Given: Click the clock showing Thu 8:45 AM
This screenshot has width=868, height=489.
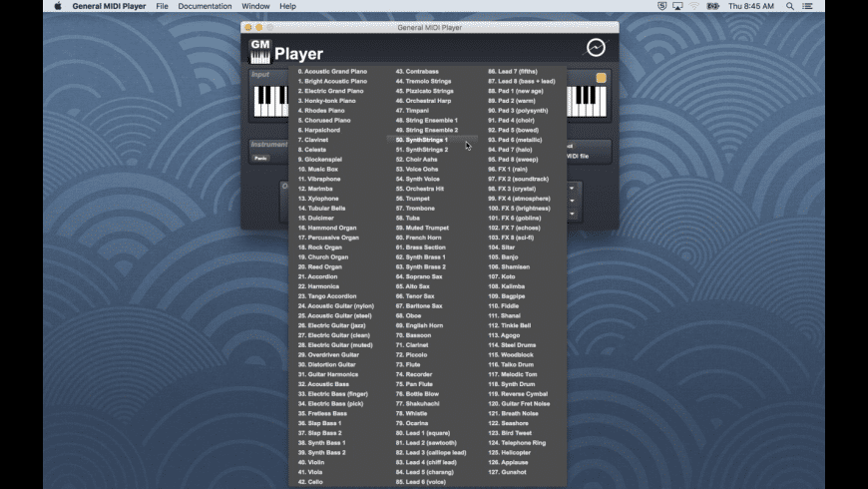Looking at the screenshot, I should pyautogui.click(x=751, y=6).
